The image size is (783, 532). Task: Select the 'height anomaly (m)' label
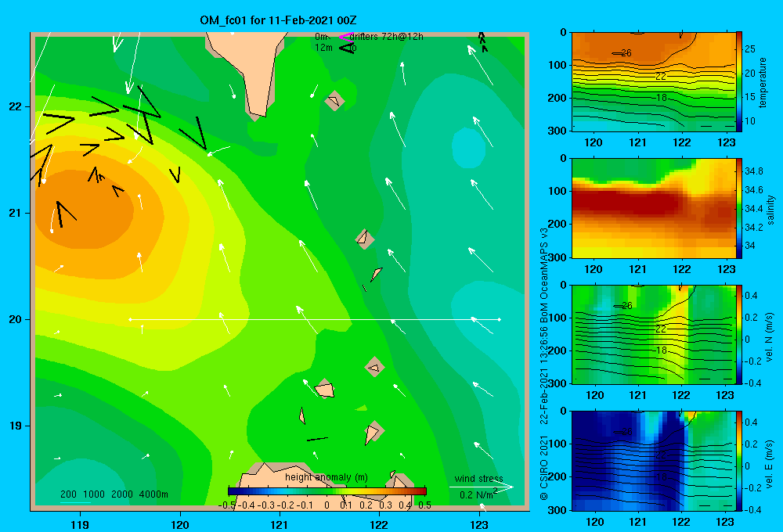coord(326,477)
